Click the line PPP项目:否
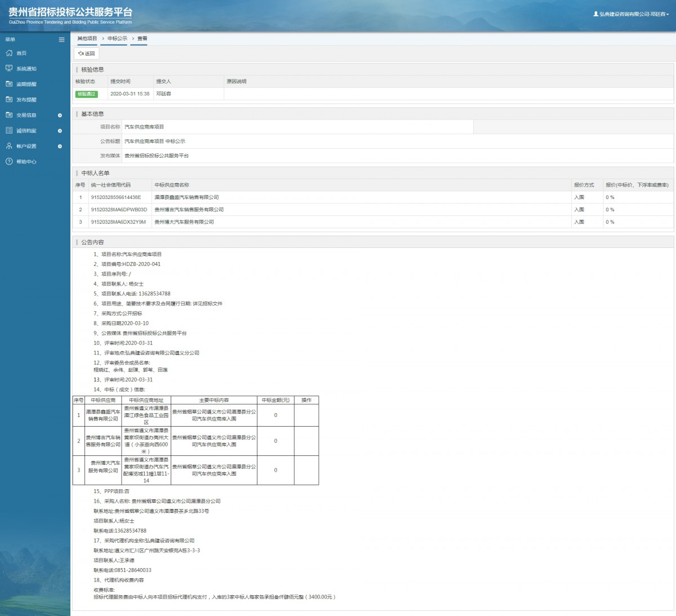676x616 pixels. click(x=112, y=491)
